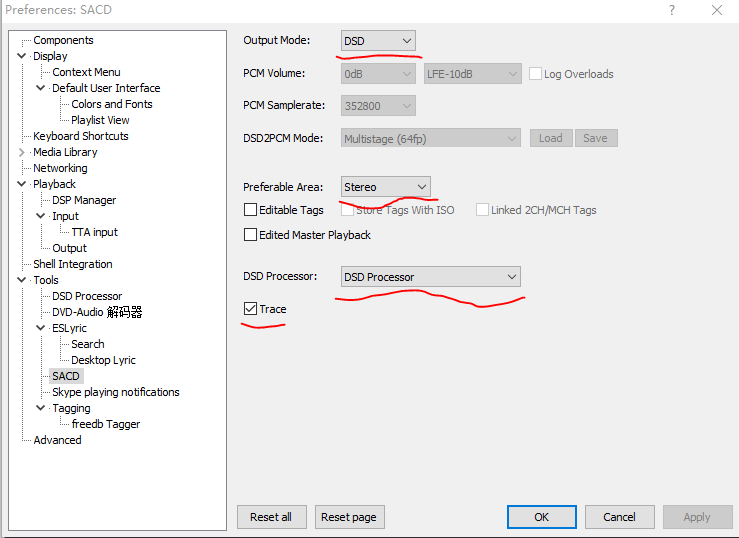
Task: Check the Edited Master Playback option
Action: (251, 235)
